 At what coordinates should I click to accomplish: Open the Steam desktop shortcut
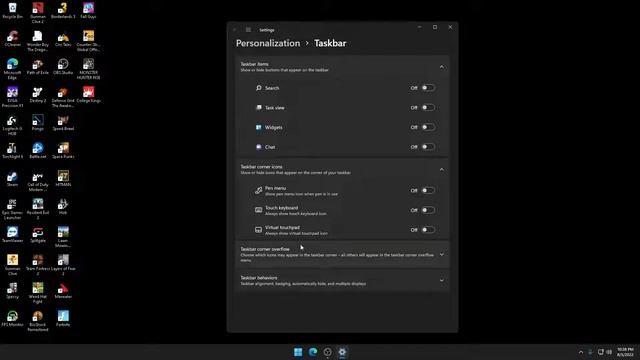click(12, 179)
